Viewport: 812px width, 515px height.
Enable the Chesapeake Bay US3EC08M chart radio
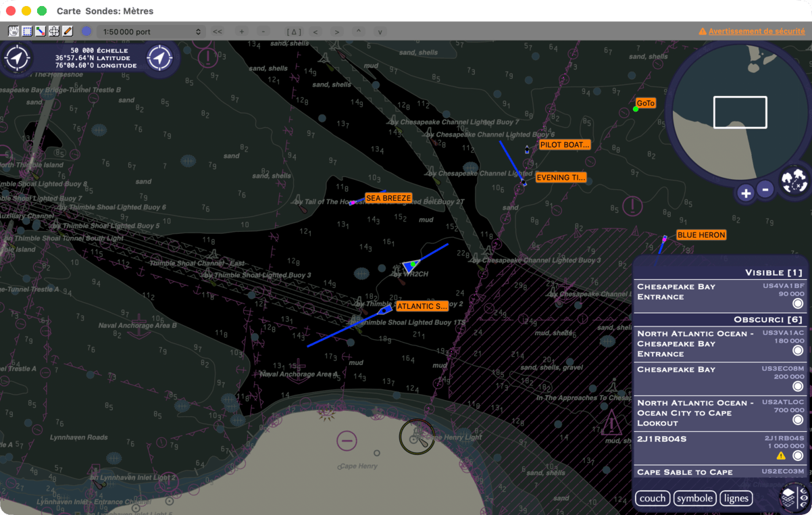[798, 386]
